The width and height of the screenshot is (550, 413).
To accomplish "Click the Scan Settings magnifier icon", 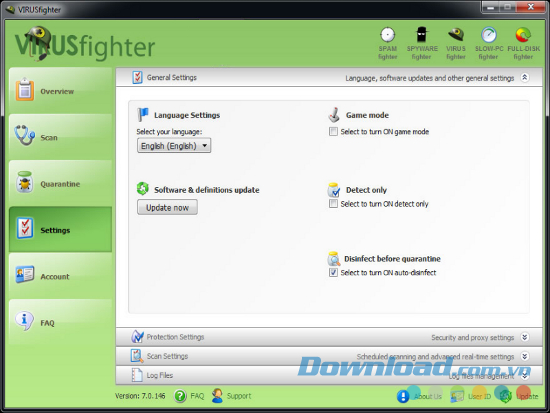I will click(x=137, y=356).
